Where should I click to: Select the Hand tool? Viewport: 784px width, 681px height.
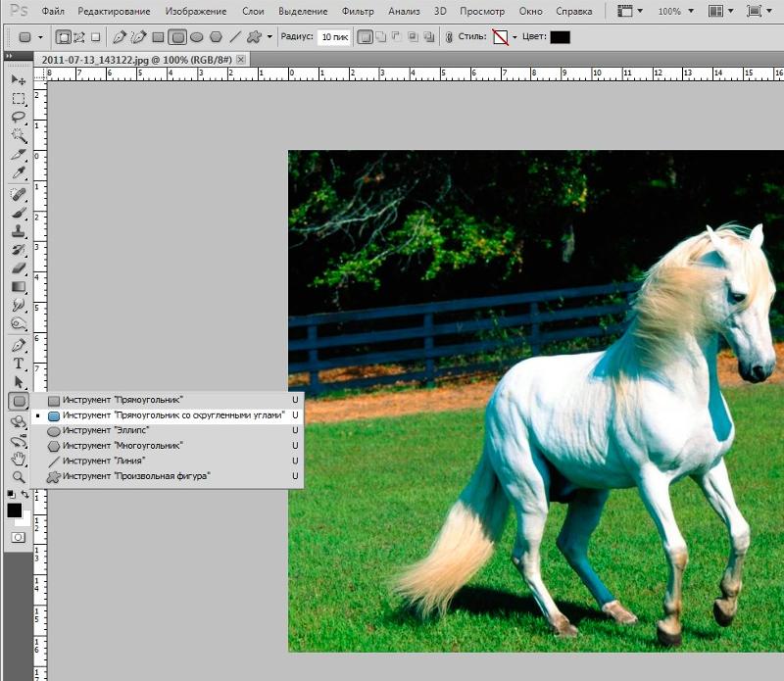point(19,459)
